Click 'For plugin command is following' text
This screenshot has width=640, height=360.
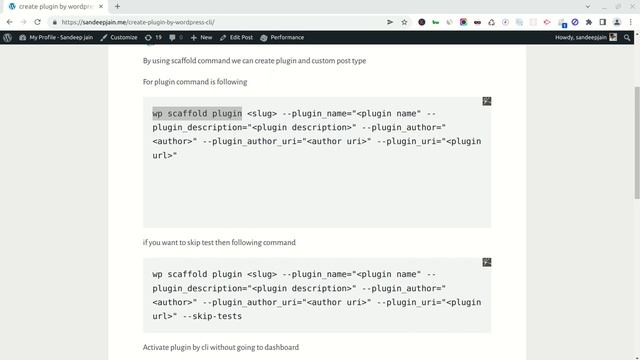[195, 82]
